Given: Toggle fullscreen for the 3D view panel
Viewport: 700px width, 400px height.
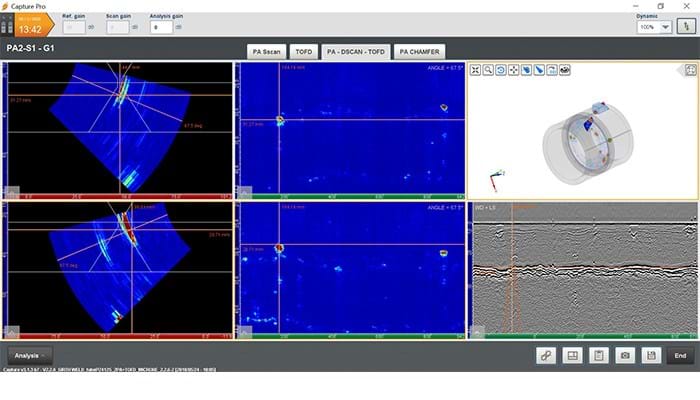Looking at the screenshot, I should pos(690,70).
